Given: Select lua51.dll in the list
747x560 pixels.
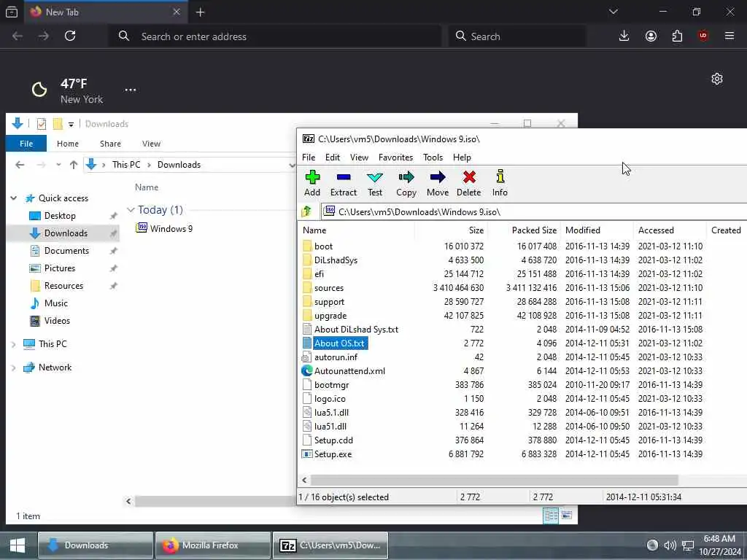Looking at the screenshot, I should tap(330, 426).
